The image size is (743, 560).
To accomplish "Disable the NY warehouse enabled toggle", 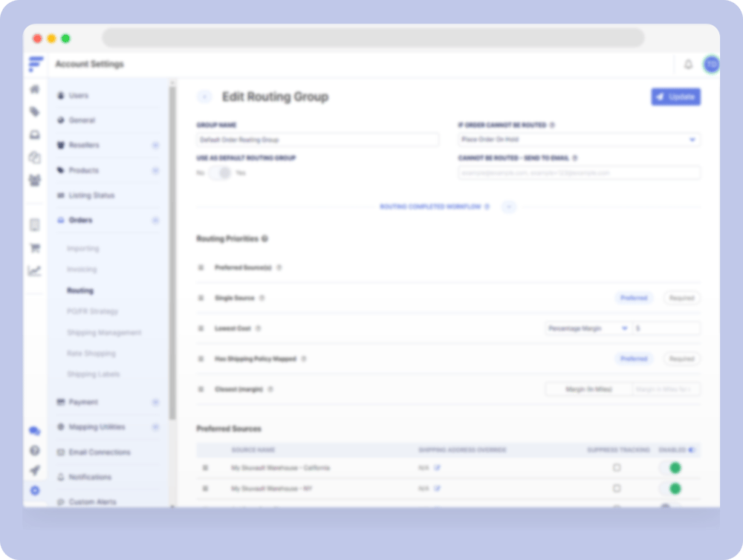I will (671, 489).
